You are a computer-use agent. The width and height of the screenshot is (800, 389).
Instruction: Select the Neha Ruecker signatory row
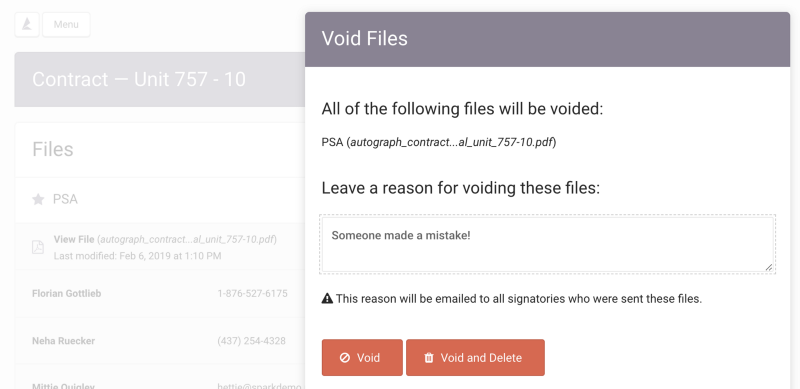tap(160, 341)
